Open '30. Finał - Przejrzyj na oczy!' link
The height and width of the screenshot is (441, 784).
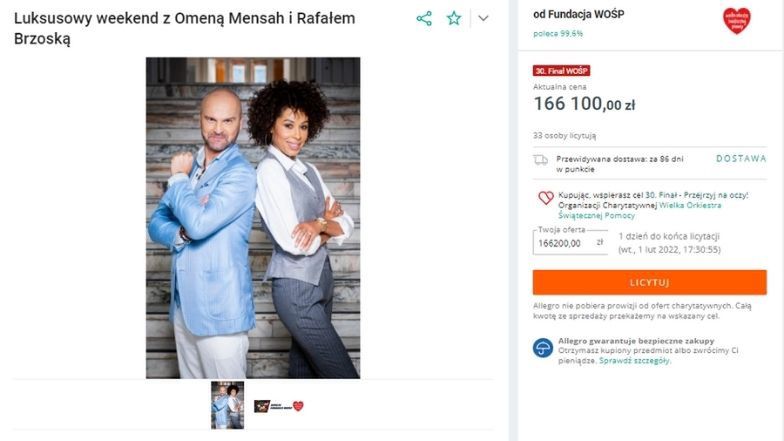point(697,195)
